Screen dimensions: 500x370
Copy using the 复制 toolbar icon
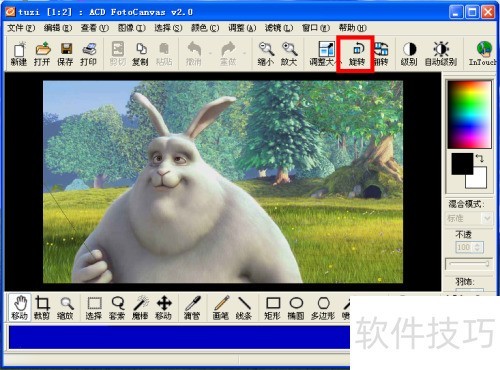point(141,54)
